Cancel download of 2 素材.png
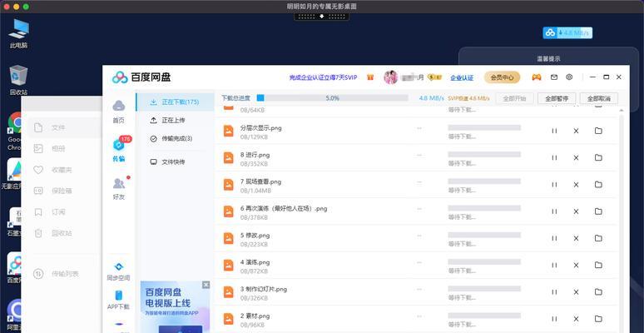 [576, 319]
